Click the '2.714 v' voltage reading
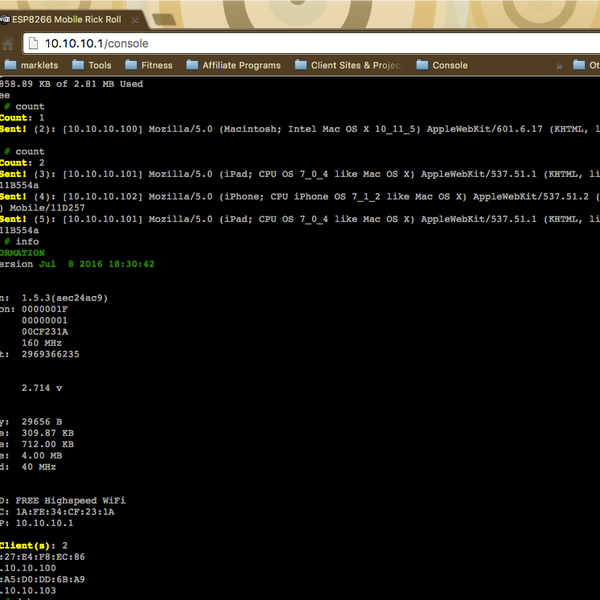This screenshot has height=600, width=600. click(42, 387)
